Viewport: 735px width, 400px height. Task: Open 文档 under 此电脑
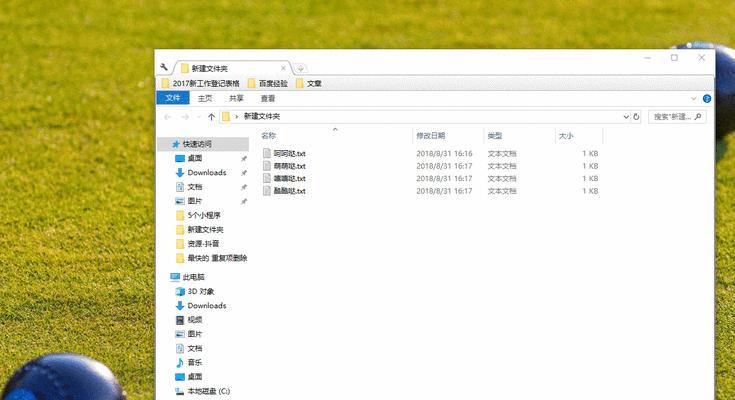(195, 348)
